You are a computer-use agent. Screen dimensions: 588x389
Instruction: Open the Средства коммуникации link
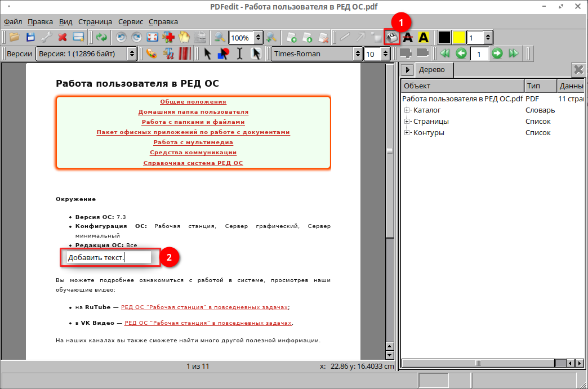pos(193,153)
